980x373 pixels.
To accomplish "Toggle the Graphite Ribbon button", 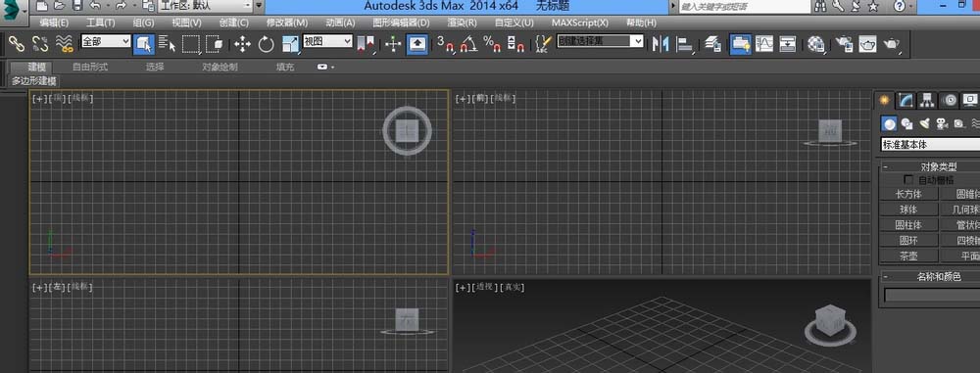I will pyautogui.click(x=741, y=44).
